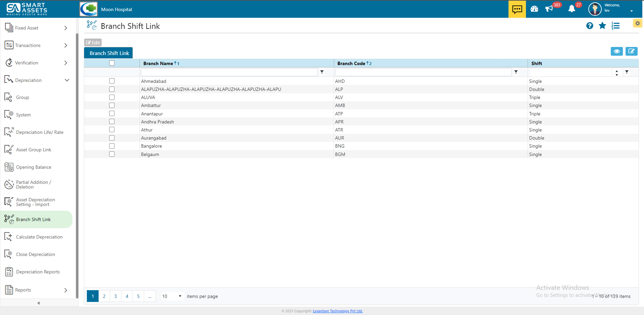
Task: Open notifications bell showing 27 alerts
Action: click(572, 9)
